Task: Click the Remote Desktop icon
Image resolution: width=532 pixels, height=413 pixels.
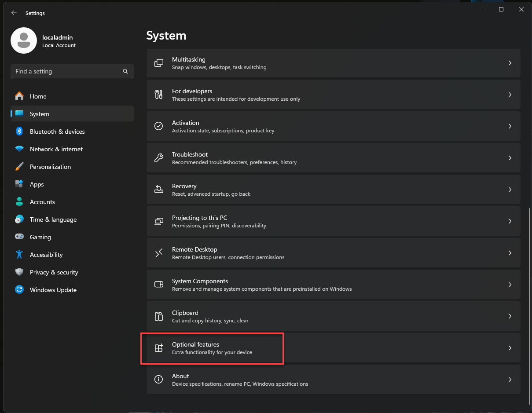Action: point(159,253)
